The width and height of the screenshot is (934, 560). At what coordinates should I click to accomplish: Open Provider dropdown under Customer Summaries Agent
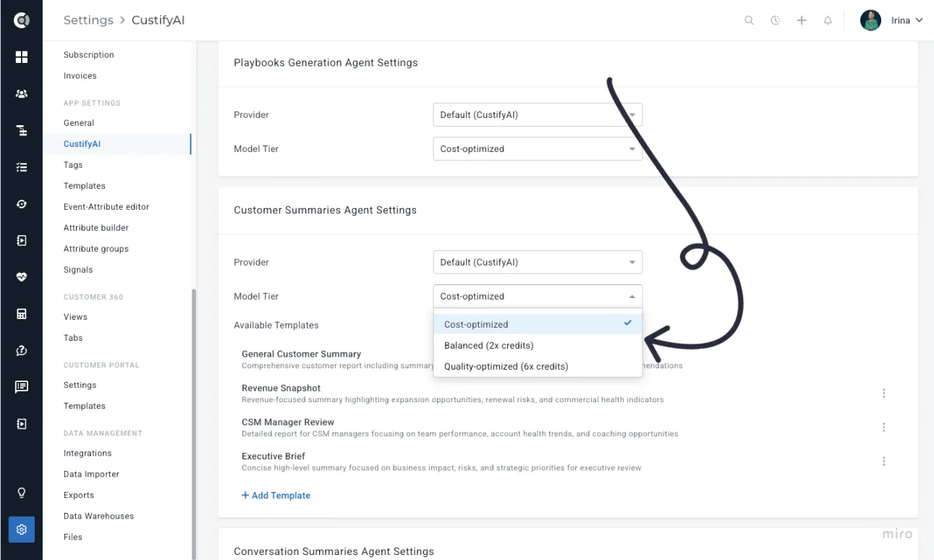coord(538,263)
